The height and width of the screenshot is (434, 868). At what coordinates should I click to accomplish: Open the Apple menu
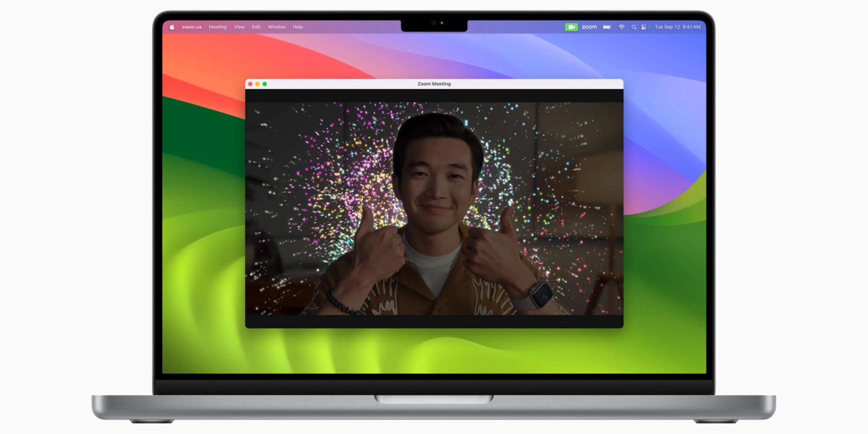[172, 27]
